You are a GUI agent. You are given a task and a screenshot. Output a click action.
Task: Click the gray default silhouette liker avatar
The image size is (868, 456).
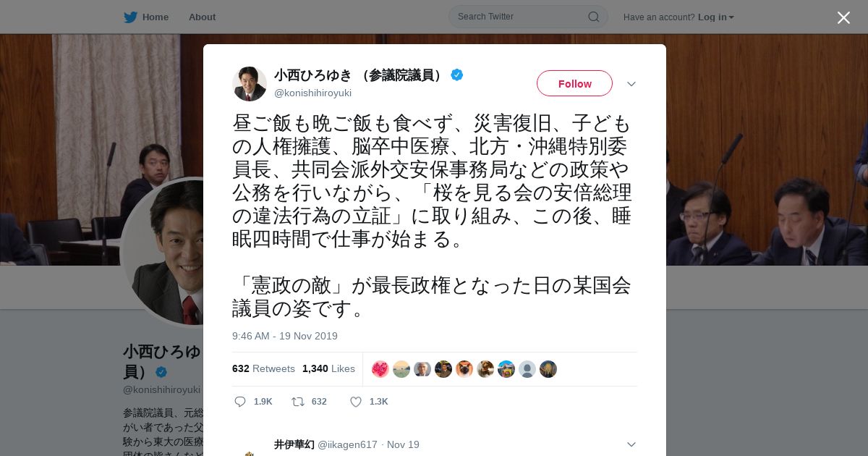pos(527,369)
